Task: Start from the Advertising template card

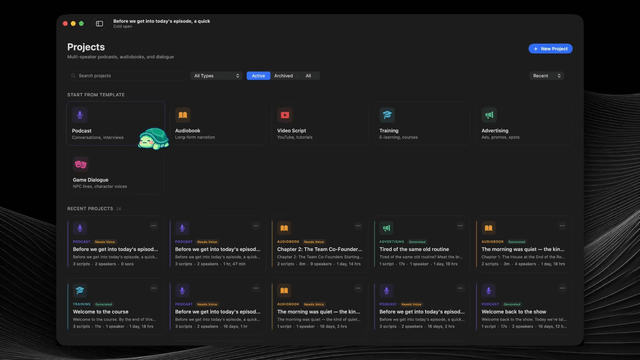Action: [x=524, y=123]
